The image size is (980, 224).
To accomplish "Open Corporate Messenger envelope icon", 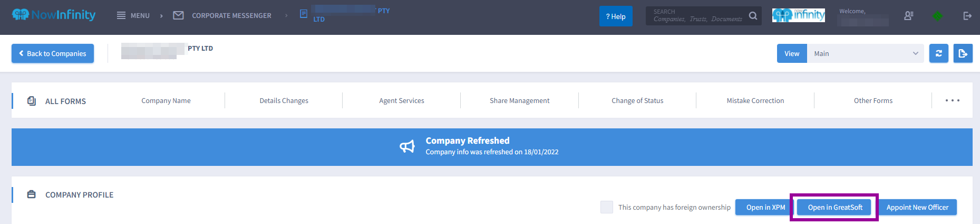I will (x=179, y=15).
